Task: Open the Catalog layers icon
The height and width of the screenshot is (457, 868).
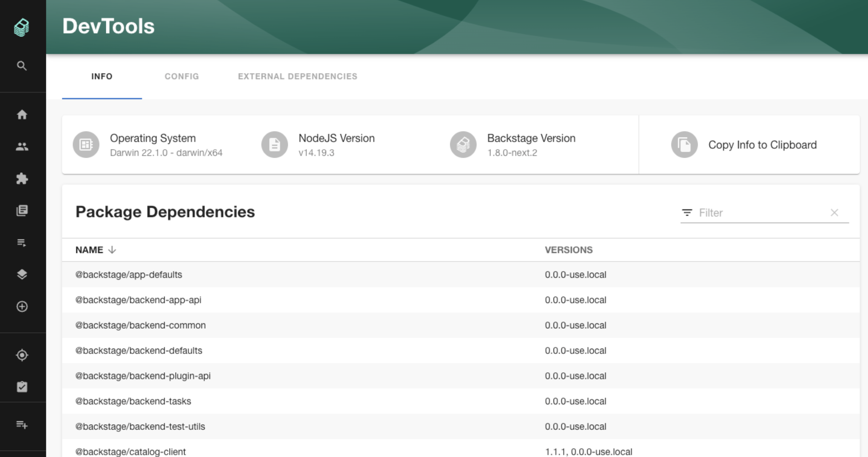Action: tap(22, 275)
